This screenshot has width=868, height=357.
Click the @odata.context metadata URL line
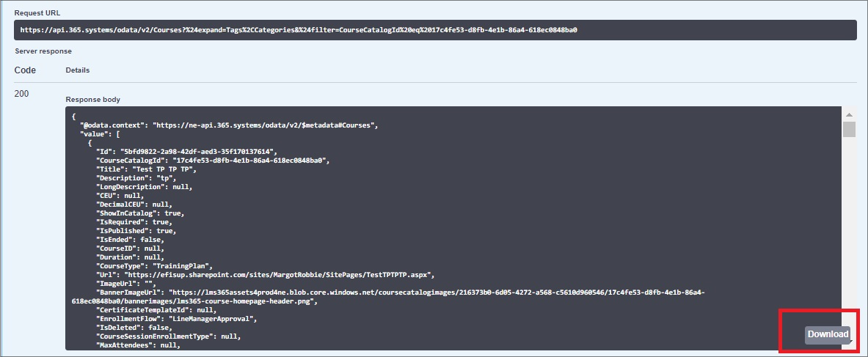coord(229,125)
